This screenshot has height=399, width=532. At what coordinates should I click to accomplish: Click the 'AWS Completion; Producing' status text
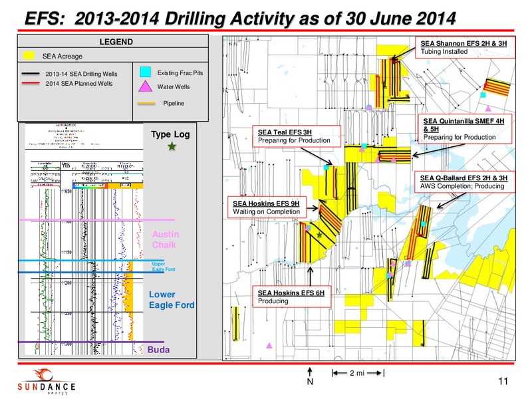pyautogui.click(x=462, y=186)
